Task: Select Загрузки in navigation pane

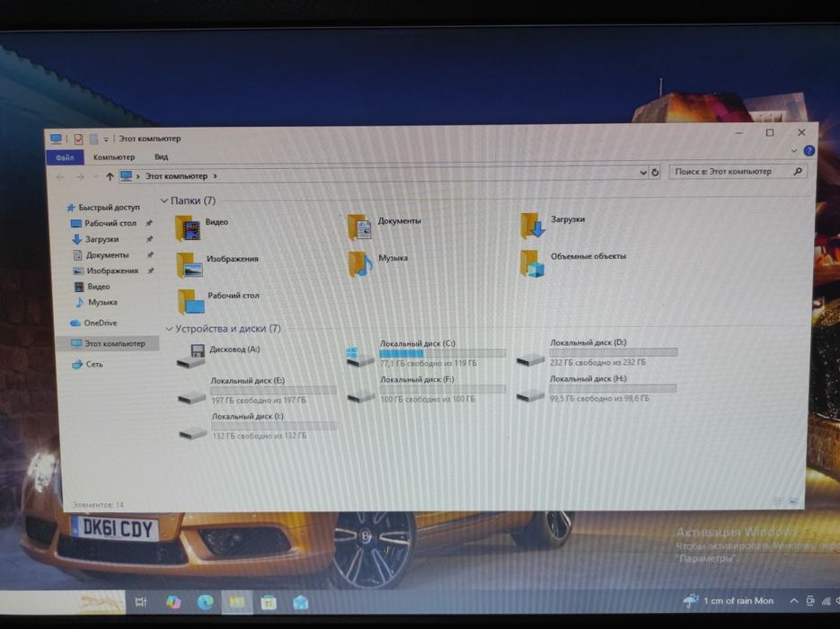Action: click(96, 240)
